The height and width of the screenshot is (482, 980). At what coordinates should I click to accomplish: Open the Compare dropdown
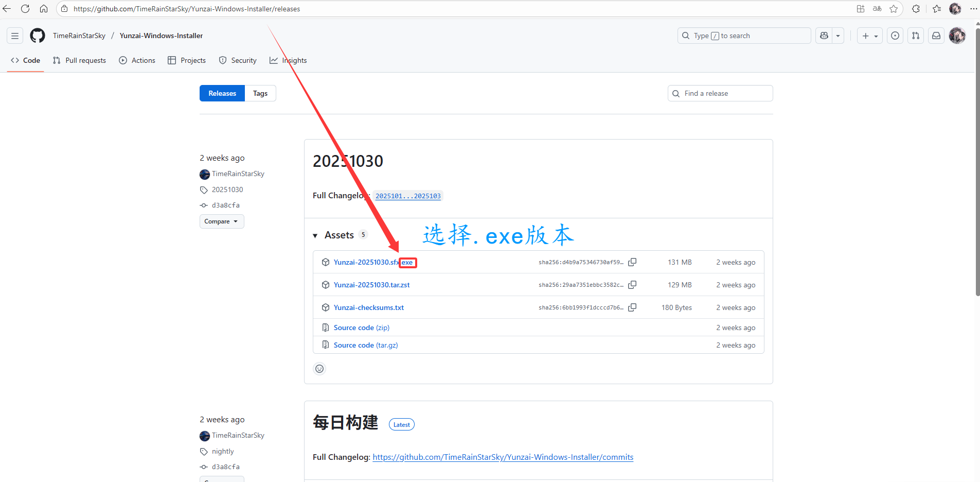click(x=221, y=221)
